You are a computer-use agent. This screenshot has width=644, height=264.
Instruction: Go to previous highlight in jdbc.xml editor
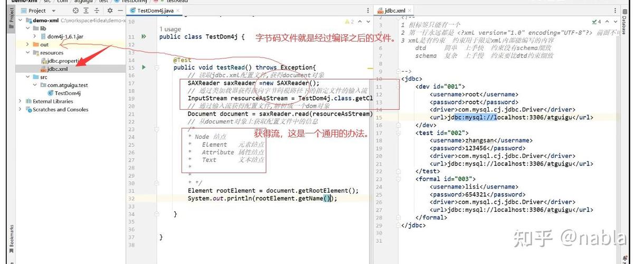click(607, 22)
